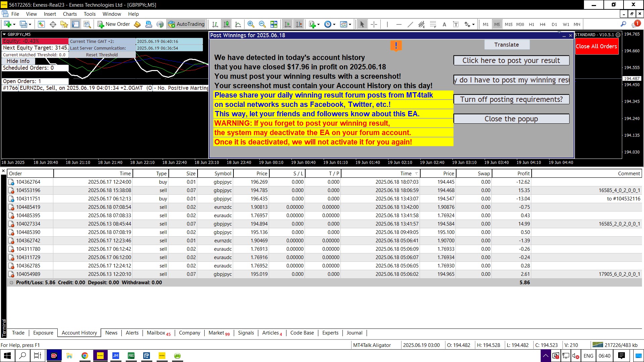Image resolution: width=644 pixels, height=362 pixels.
Task: Switch chart to candlesticks view
Action: click(227, 24)
